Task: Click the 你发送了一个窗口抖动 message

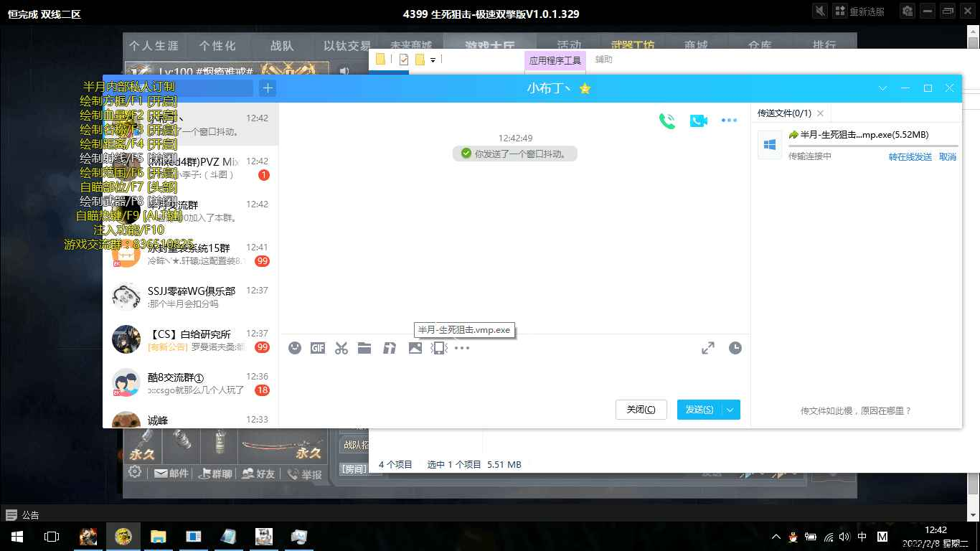Action: click(x=514, y=153)
